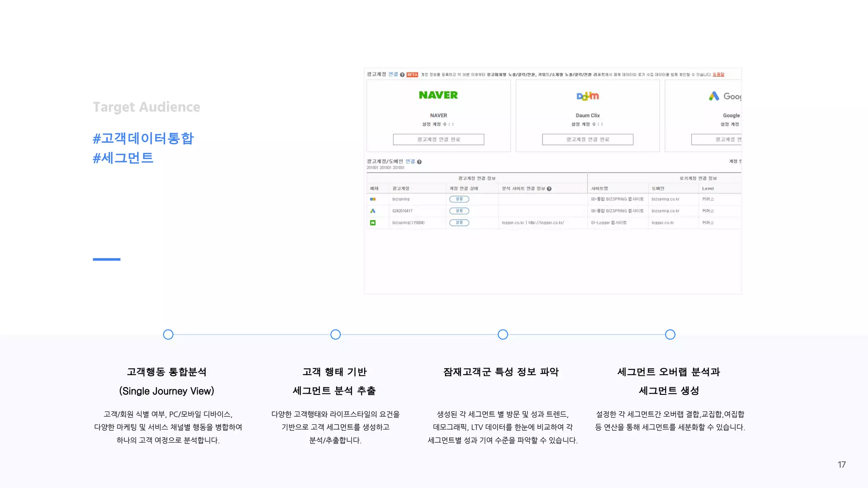This screenshot has width=868, height=488.
Task: Click the 성공 badge in the bizspring(115804) row
Action: 459,223
